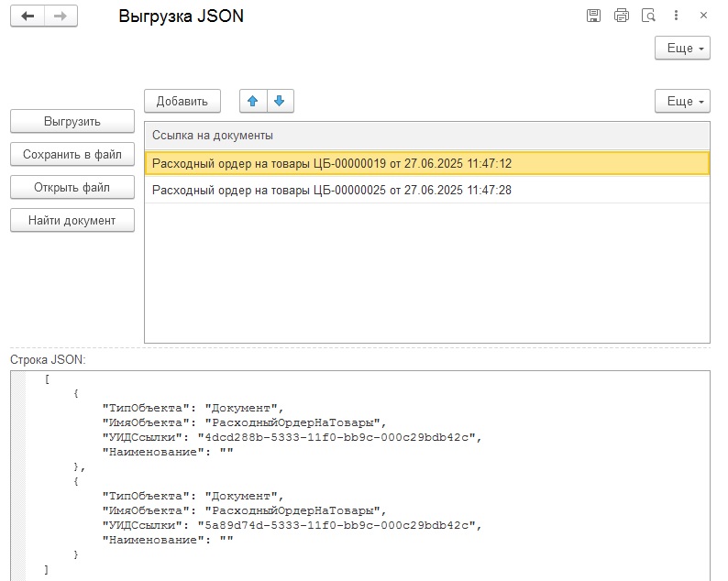Image resolution: width=728 pixels, height=581 pixels.
Task: Click the Добавить button
Action: pyautogui.click(x=182, y=101)
